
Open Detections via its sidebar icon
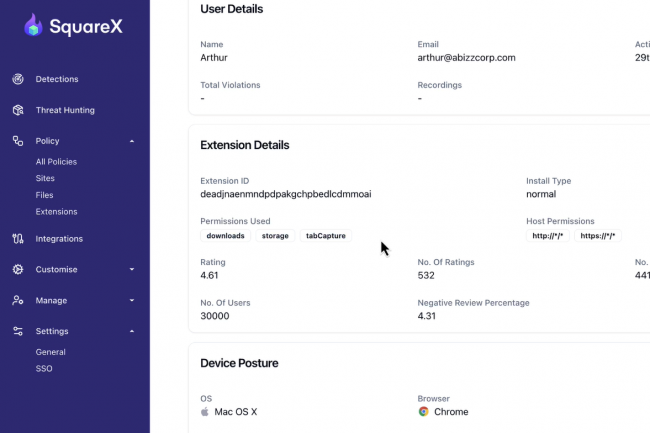(x=17, y=79)
